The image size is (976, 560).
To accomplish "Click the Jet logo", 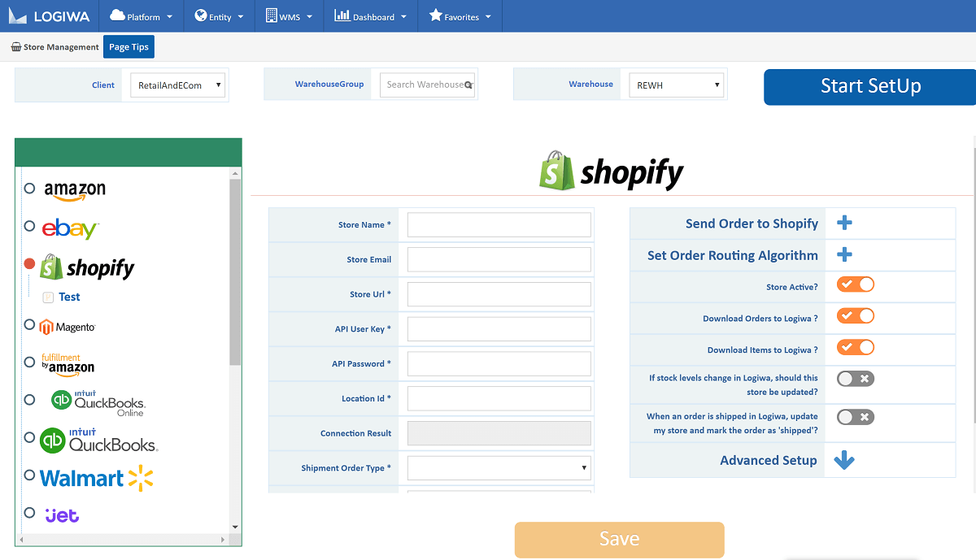I will point(62,514).
